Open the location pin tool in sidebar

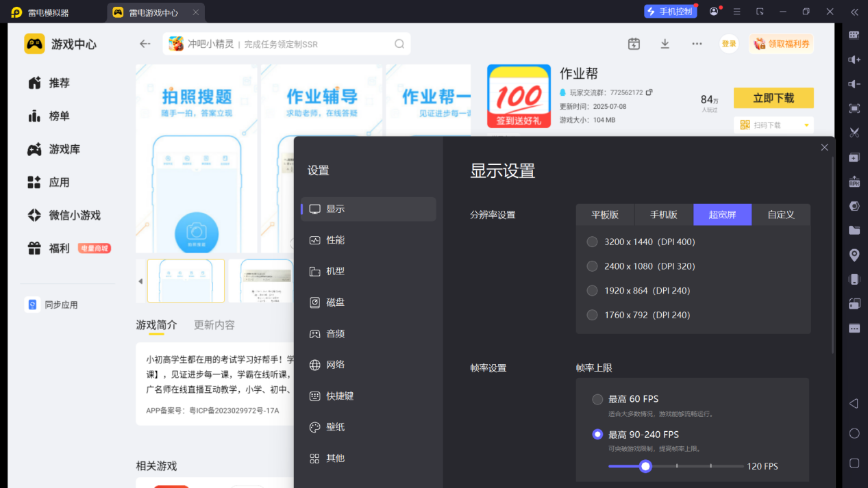click(854, 255)
